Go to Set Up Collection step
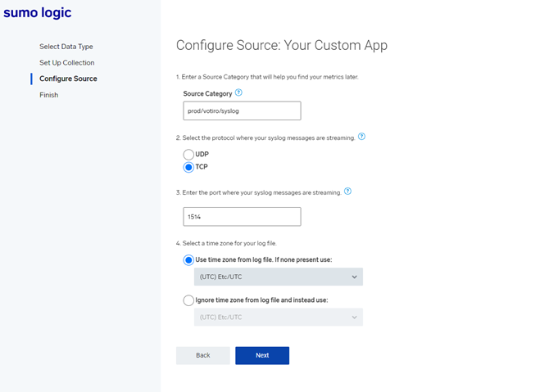558x392 pixels. click(67, 62)
